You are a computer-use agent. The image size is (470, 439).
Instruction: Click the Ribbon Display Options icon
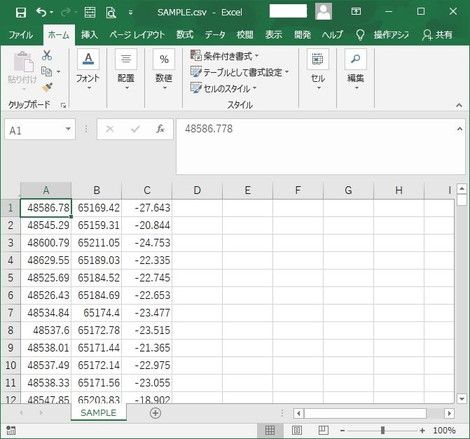click(x=356, y=12)
